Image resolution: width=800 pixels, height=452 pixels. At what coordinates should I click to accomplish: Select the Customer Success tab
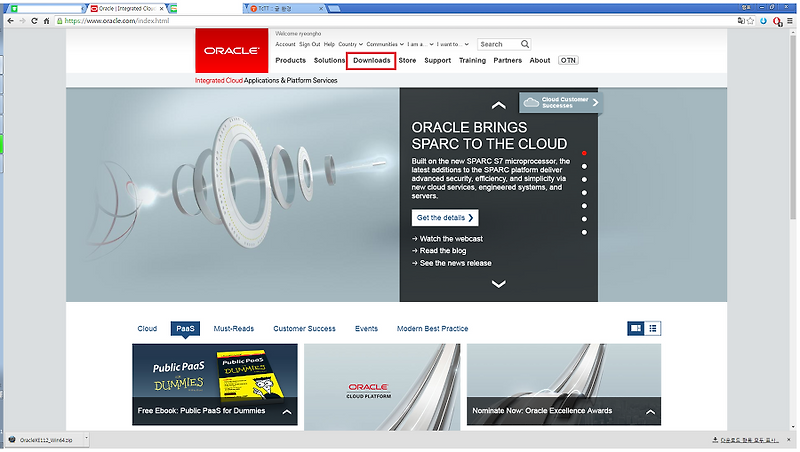(x=304, y=329)
